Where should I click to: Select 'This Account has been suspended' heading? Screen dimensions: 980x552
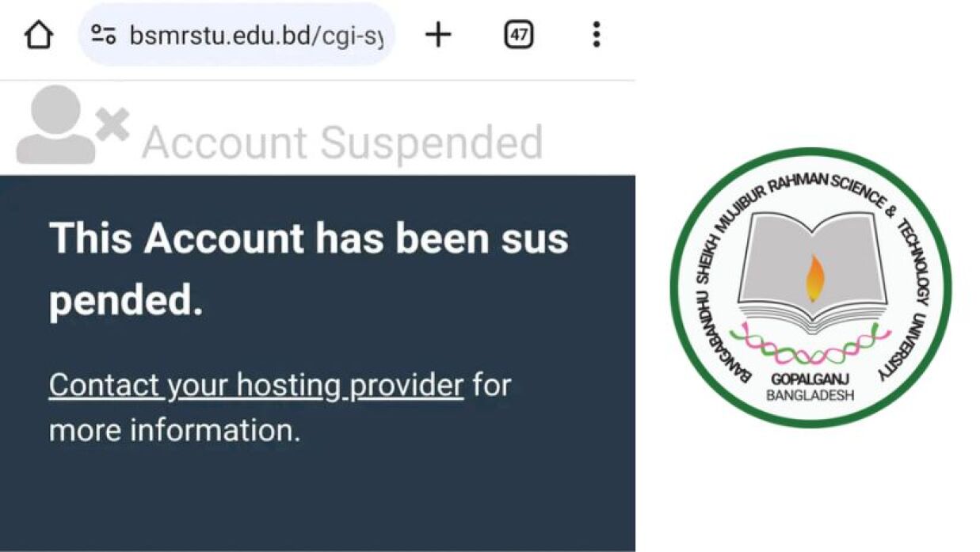[x=308, y=269]
